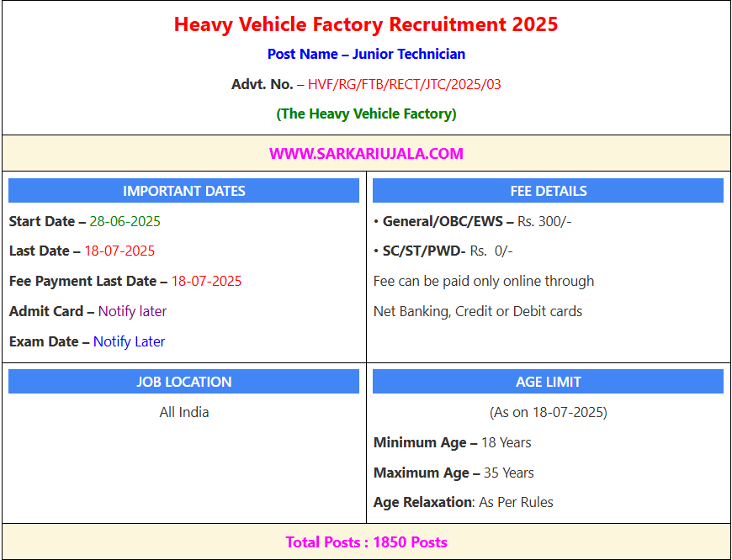Click the advertisement number HVF/RG/FTB/RECT/JTC/2025/03
The width and height of the screenshot is (732, 560).
tap(404, 84)
